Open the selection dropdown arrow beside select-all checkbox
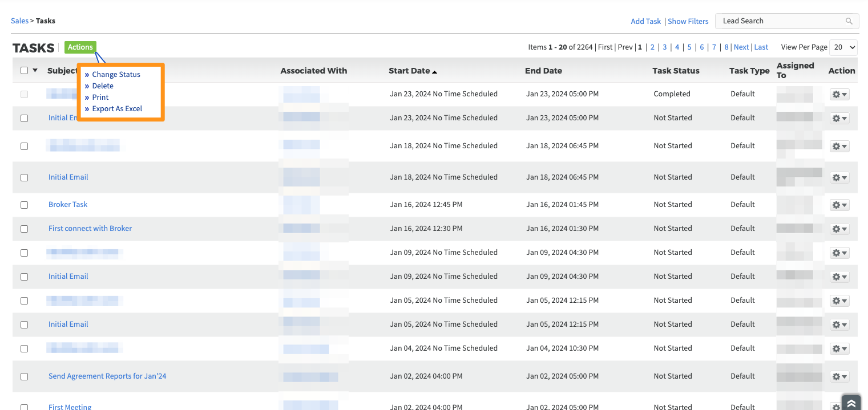 [x=34, y=70]
